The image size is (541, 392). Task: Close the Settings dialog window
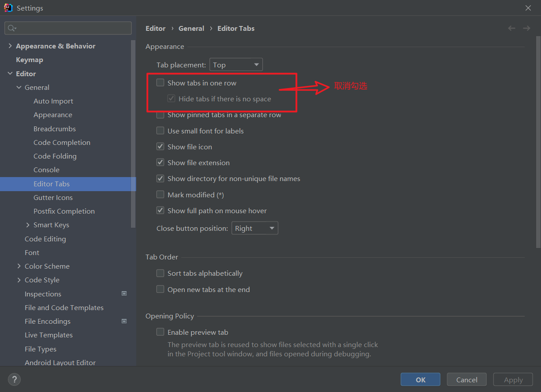[528, 8]
